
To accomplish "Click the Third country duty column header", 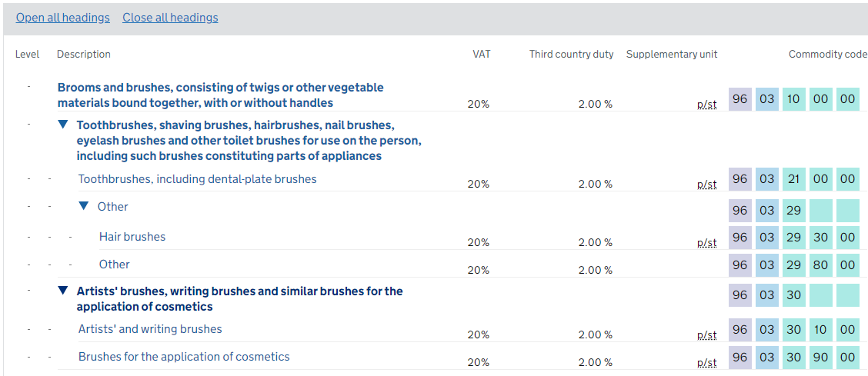I will [571, 55].
